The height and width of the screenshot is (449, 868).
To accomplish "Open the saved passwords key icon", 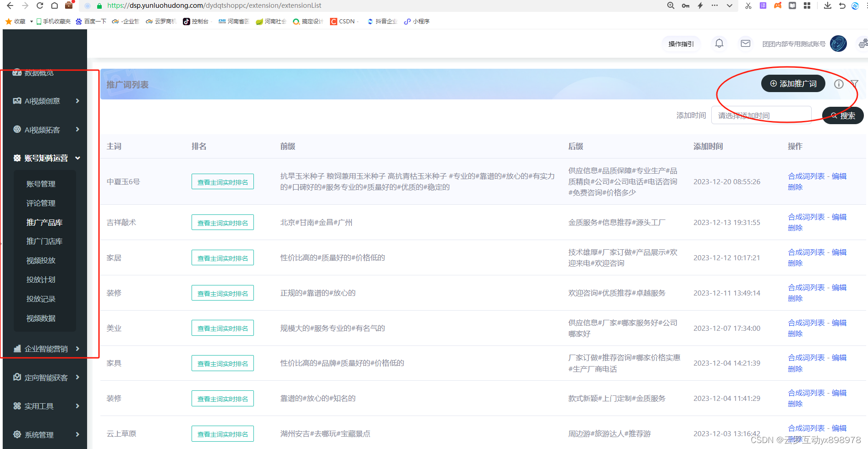I will [686, 5].
